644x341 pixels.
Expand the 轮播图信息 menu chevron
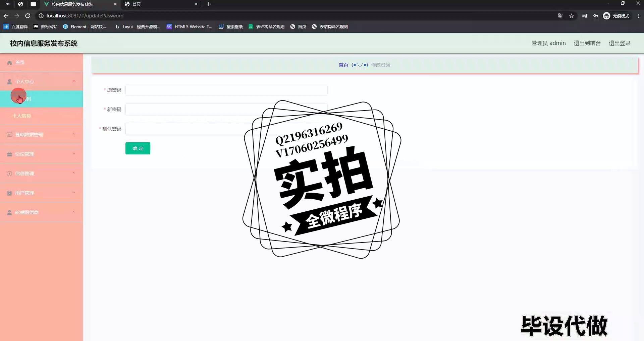[74, 212]
